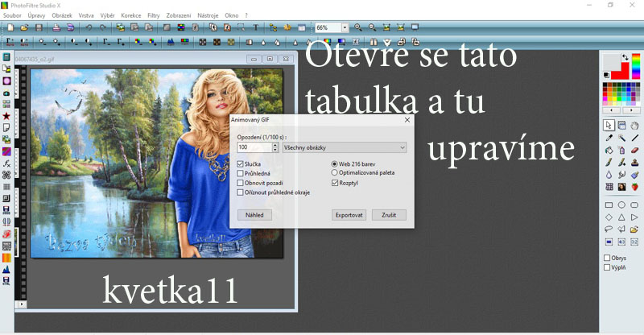Zoom in with the magnifier plus icon

[358, 27]
